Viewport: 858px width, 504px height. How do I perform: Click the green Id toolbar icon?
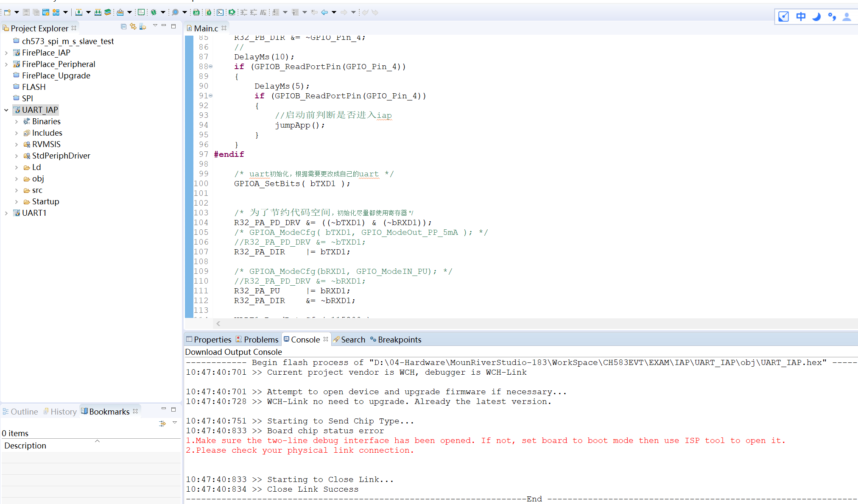196,12
